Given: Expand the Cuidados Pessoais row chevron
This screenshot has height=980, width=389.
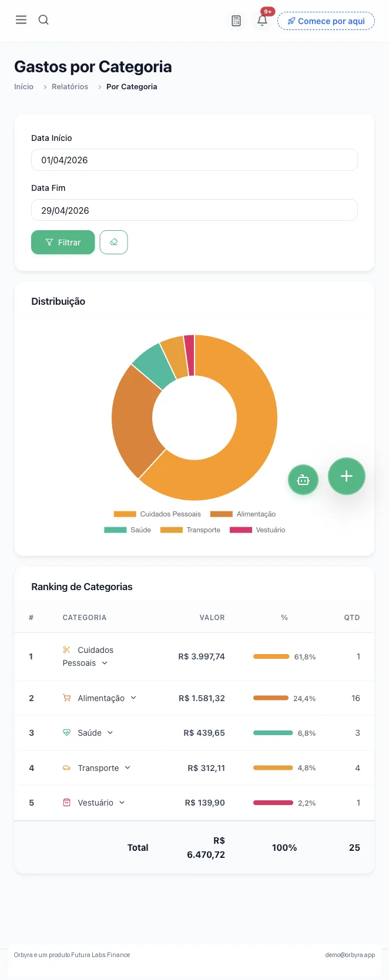Looking at the screenshot, I should [105, 664].
